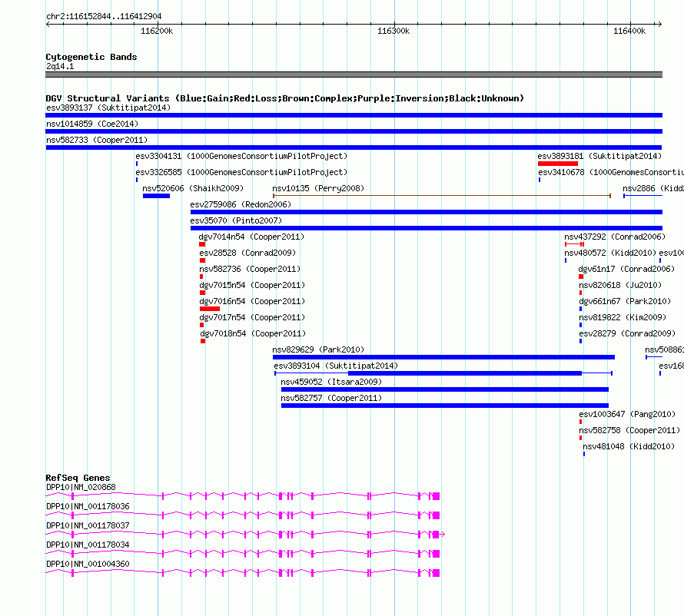
Task: Click the 2q14.1 cytogenetic band bar
Action: coord(354,75)
